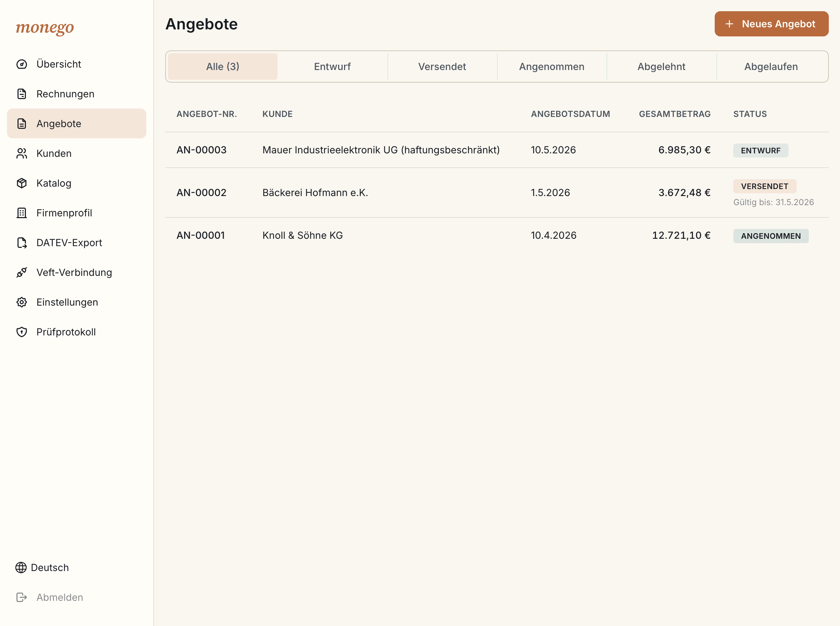Click the Abmelden logout icon
840x626 pixels.
click(22, 597)
